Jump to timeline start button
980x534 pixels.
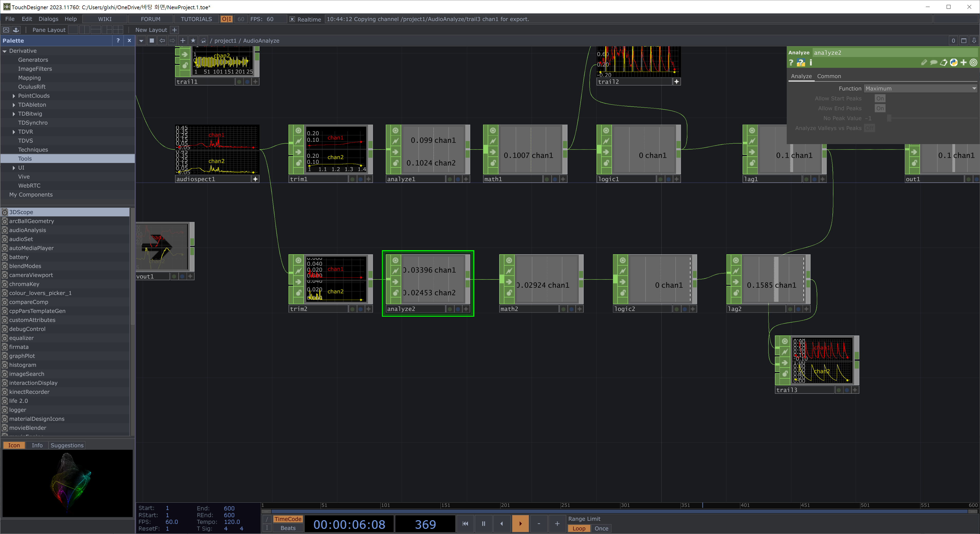click(465, 524)
